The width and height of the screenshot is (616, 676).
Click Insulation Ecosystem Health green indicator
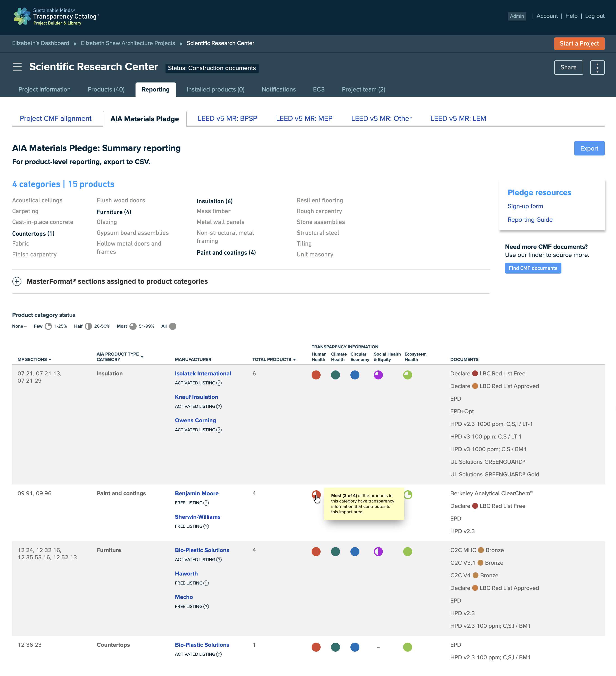pos(408,375)
